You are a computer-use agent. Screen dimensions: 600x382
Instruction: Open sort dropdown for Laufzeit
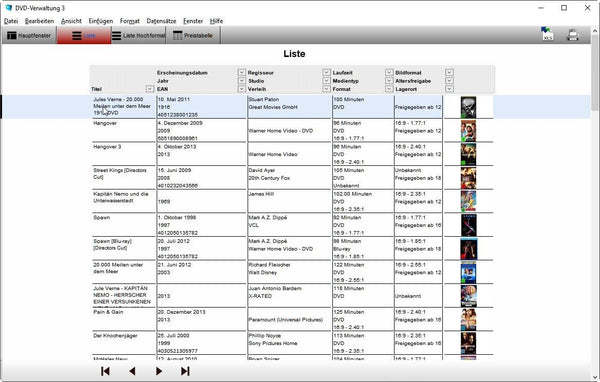[389, 72]
